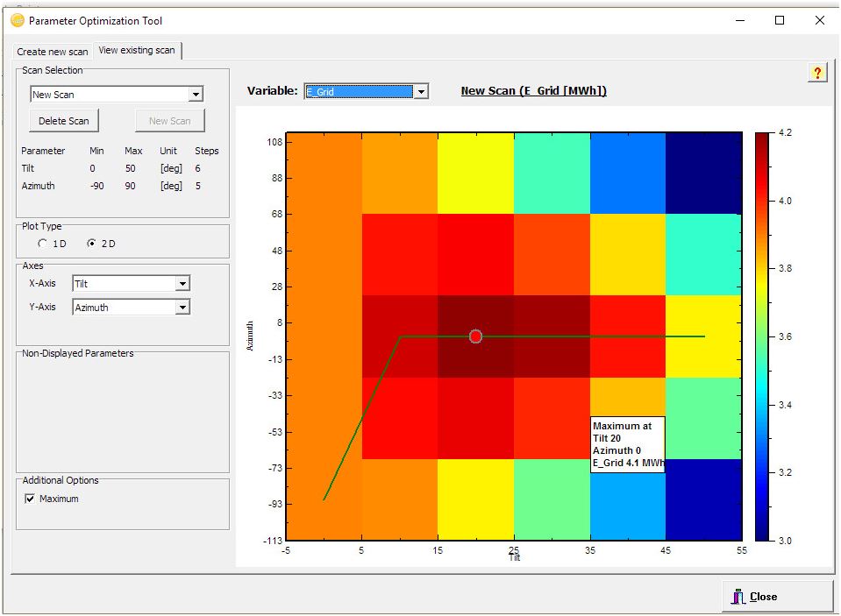Click the color scale bar beside the heatmap
Viewport: 841px width, 616px height.
762,336
